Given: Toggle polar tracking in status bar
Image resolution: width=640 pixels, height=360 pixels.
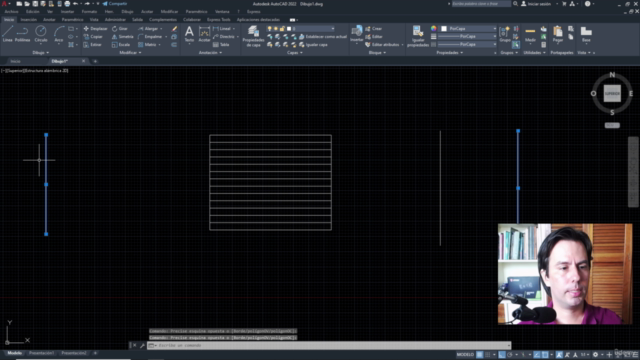Looking at the screenshot, I should [510, 355].
